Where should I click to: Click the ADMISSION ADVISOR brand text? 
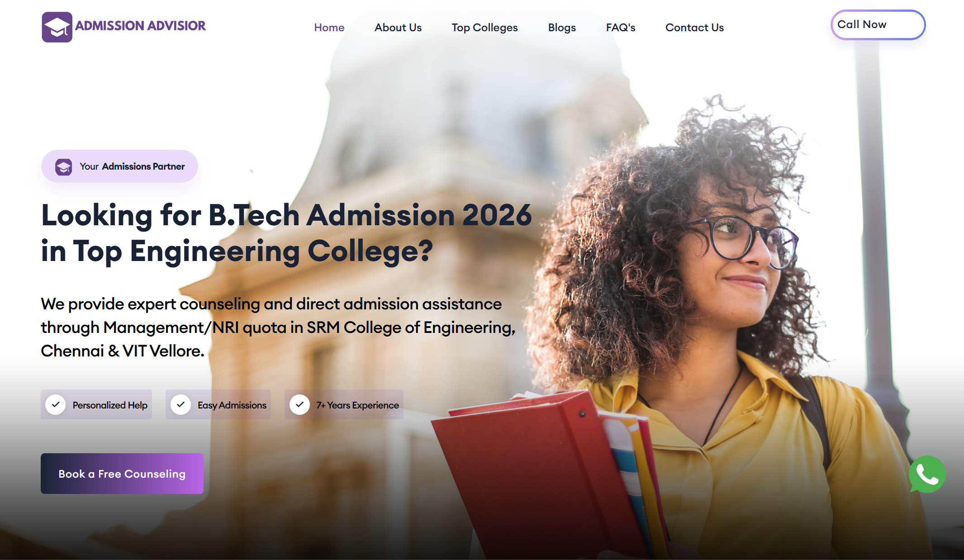(140, 26)
